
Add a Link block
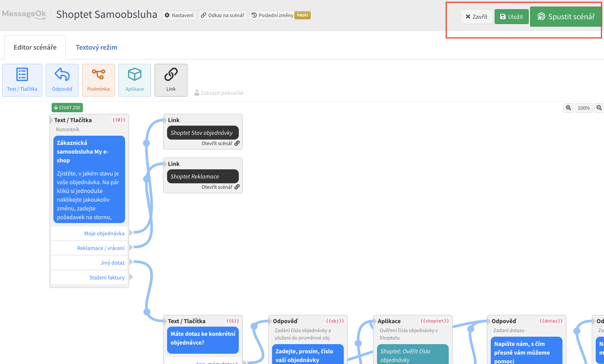(x=171, y=80)
